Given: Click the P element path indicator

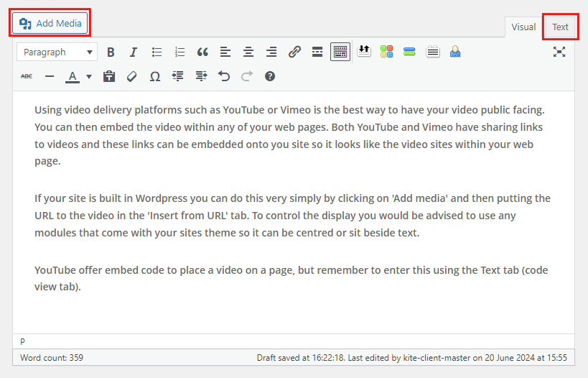Looking at the screenshot, I should click(22, 341).
